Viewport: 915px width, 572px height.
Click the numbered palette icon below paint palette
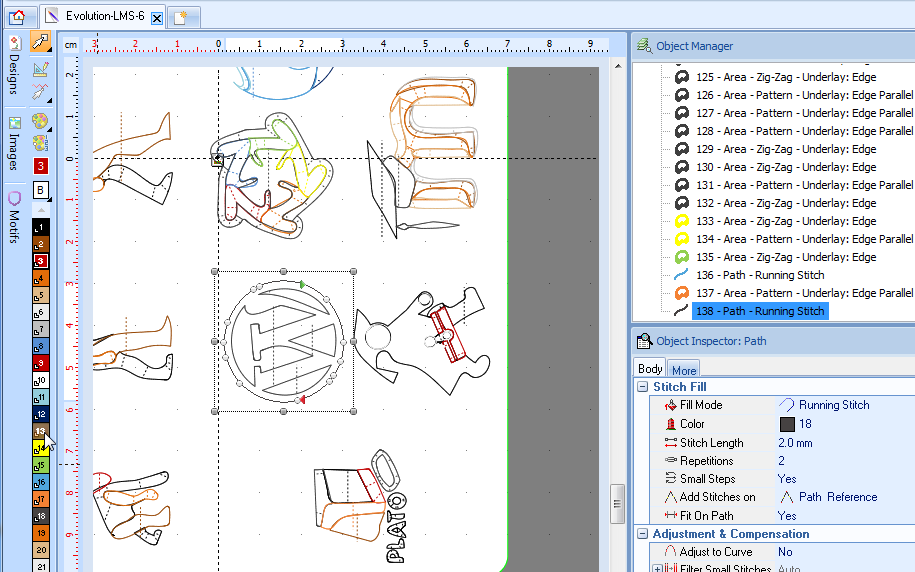41,143
